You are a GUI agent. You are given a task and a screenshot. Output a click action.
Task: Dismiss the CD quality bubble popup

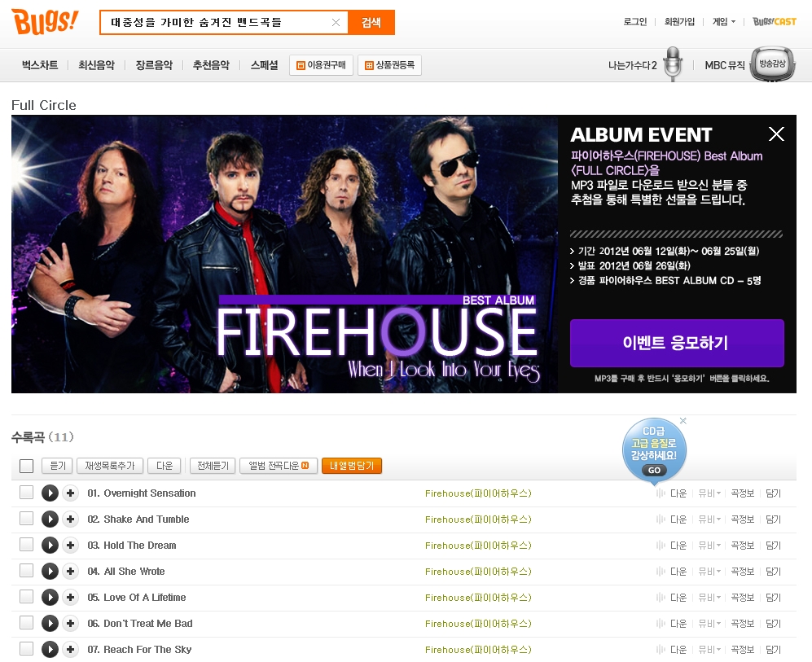pyautogui.click(x=683, y=421)
